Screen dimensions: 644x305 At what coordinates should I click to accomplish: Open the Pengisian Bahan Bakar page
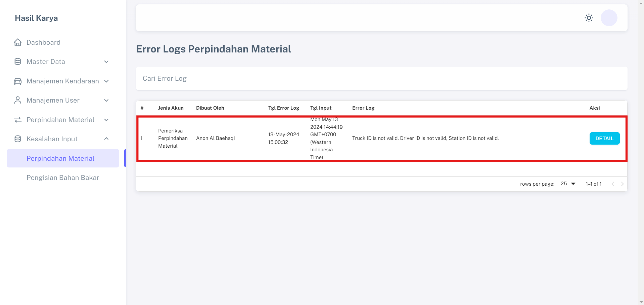(63, 178)
